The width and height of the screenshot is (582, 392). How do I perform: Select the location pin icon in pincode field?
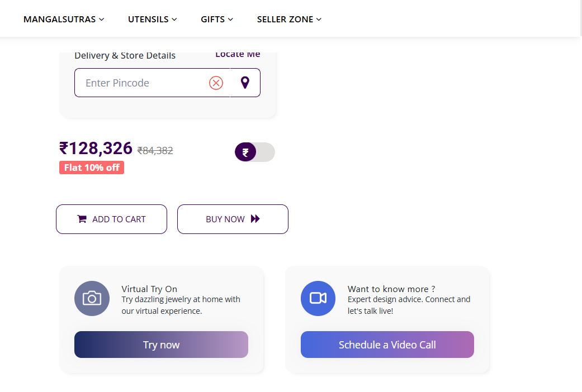pos(245,82)
